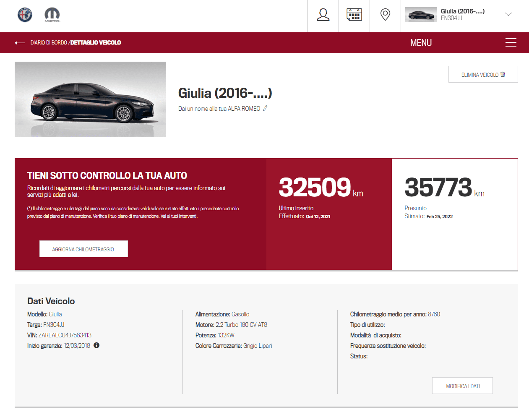529x420 pixels.
Task: Navigate to Diario di Bordo breadcrumb
Action: coord(49,43)
